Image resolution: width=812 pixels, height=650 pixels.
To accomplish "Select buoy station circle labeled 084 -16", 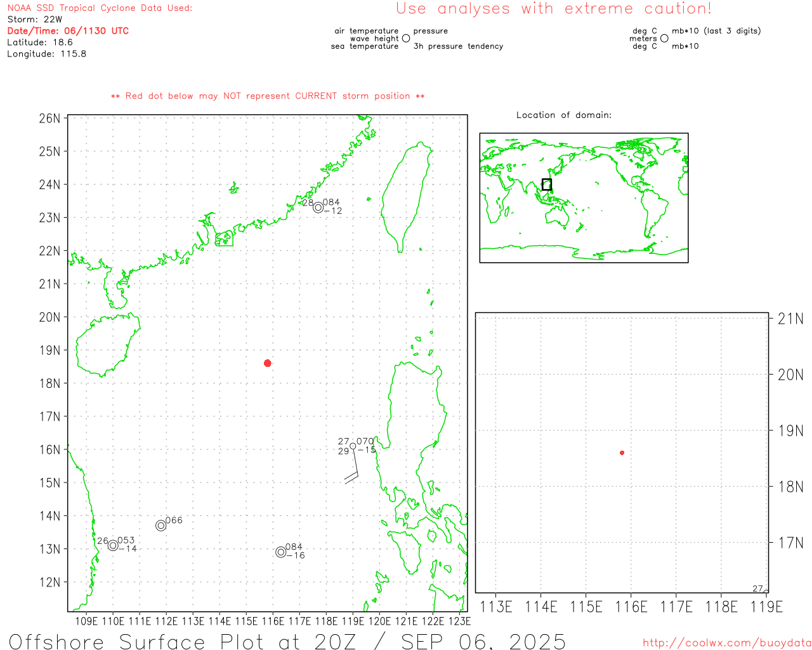I will coord(281,552).
